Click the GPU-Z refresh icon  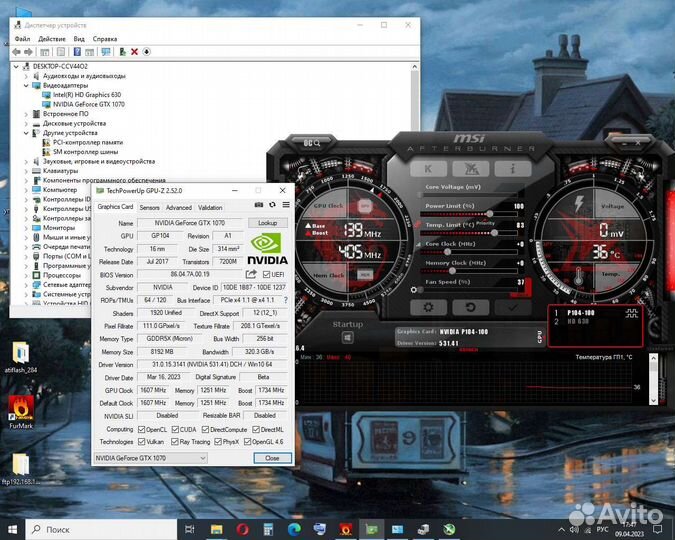pos(272,205)
